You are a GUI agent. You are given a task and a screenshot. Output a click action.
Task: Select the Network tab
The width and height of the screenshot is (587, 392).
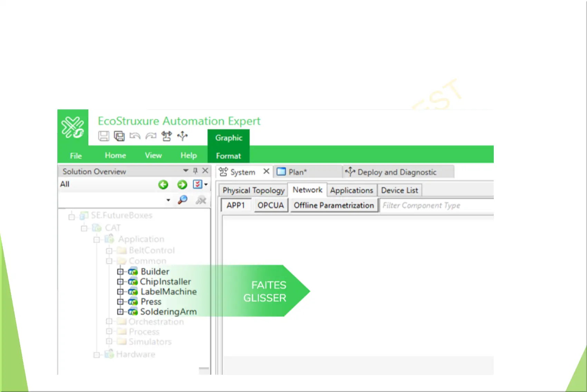pyautogui.click(x=307, y=190)
